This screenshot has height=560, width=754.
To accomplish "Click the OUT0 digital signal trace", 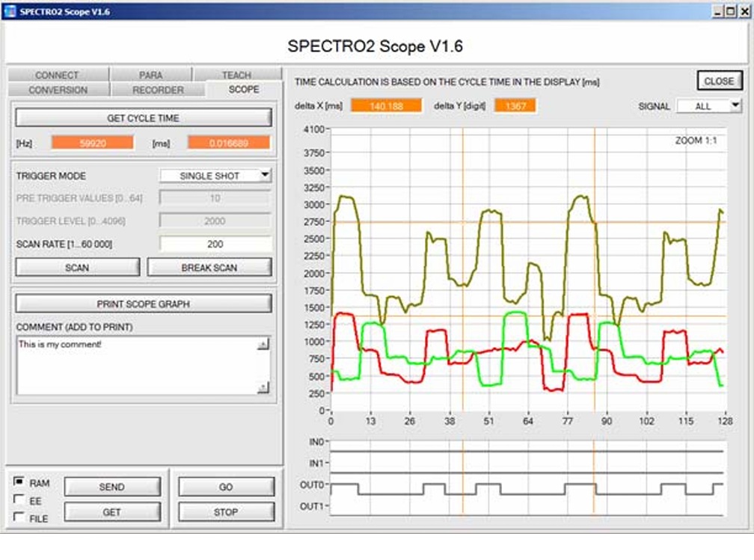I will click(x=527, y=489).
